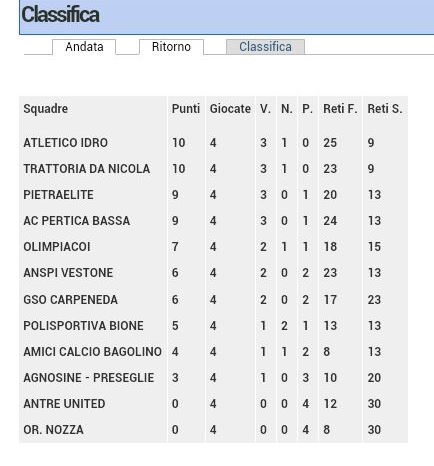This screenshot has width=434, height=466.
Task: Switch to the Ritorno tab
Action: tap(171, 47)
